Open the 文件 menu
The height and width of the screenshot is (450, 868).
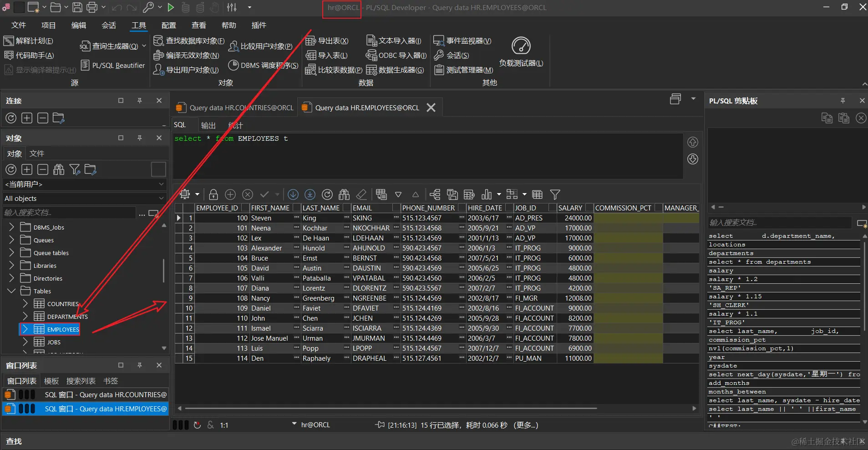19,26
